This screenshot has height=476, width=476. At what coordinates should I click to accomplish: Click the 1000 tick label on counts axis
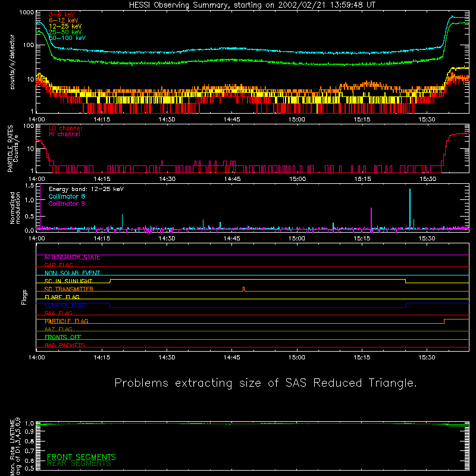point(27,12)
